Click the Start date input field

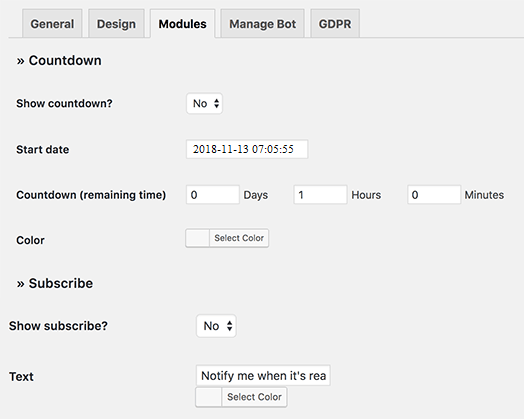point(247,149)
